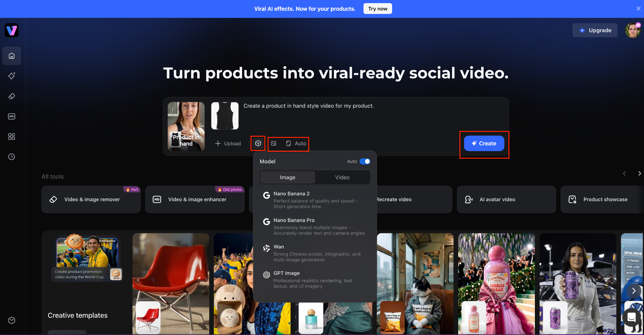
Task: Open the sparkle AI tools sidebar icon
Action: [12, 76]
